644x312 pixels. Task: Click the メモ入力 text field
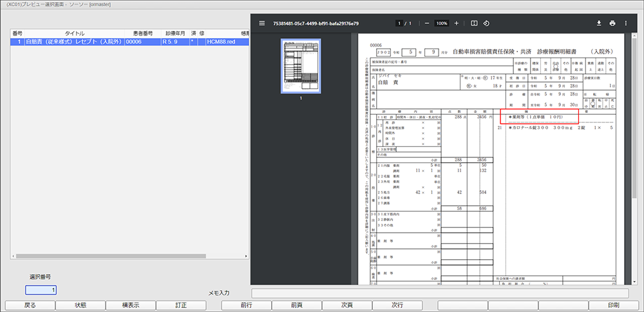(441, 293)
